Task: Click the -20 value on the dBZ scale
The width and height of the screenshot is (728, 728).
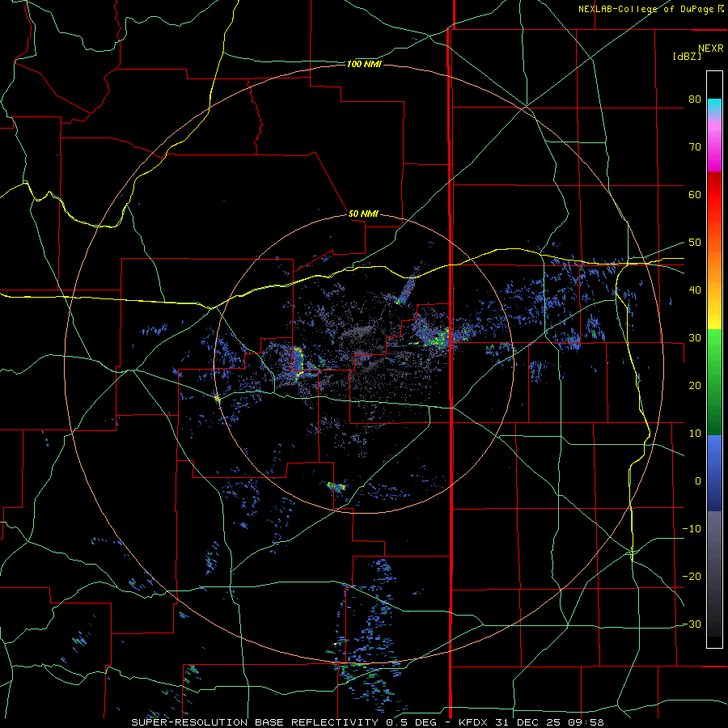Action: [692, 576]
